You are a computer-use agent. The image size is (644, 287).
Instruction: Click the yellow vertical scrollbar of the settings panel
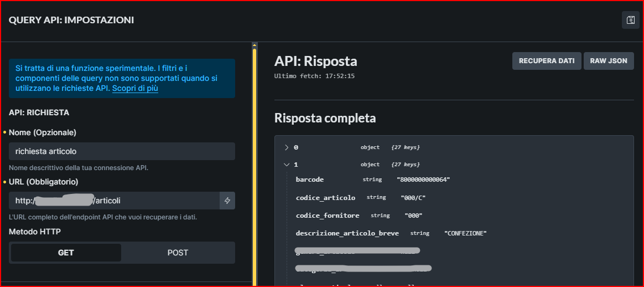point(255,166)
